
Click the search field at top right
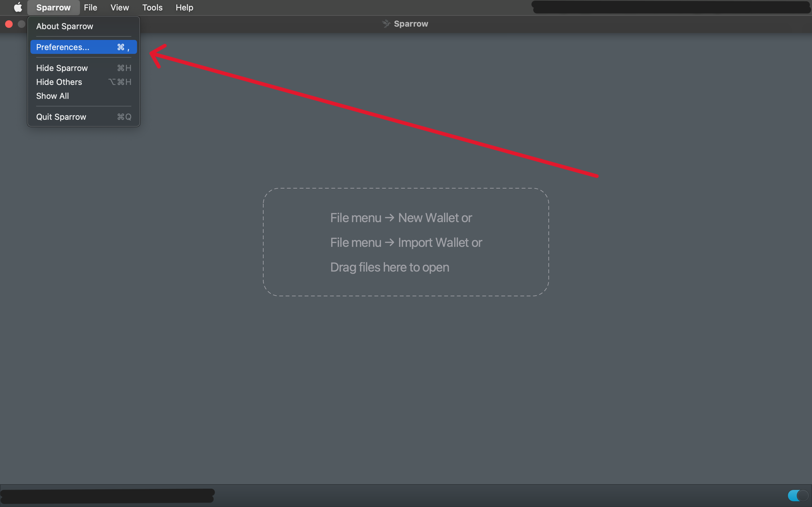(x=671, y=7)
